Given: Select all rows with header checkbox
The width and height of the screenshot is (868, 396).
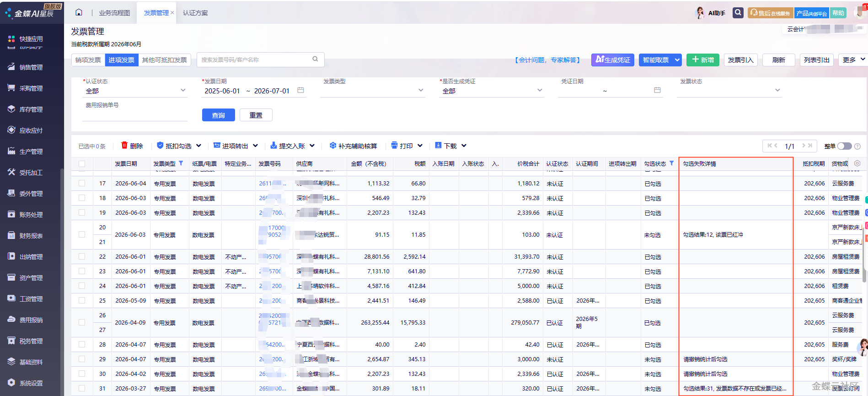Looking at the screenshot, I should coord(82,163).
